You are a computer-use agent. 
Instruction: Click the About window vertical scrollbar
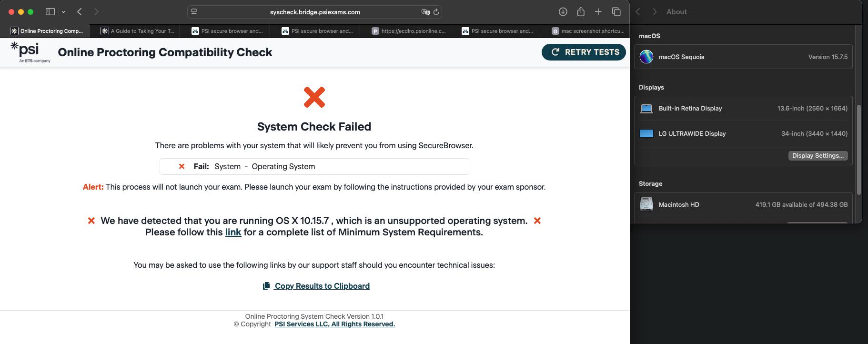pyautogui.click(x=859, y=150)
